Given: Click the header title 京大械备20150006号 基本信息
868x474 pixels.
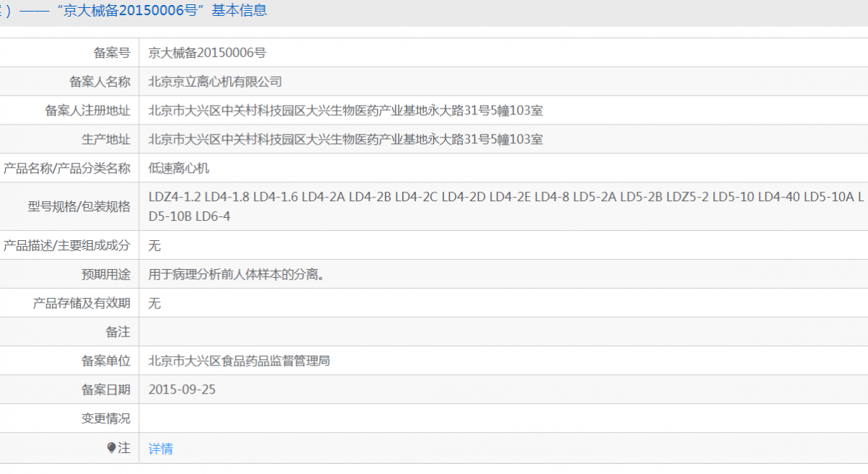Looking at the screenshot, I should pyautogui.click(x=161, y=10).
